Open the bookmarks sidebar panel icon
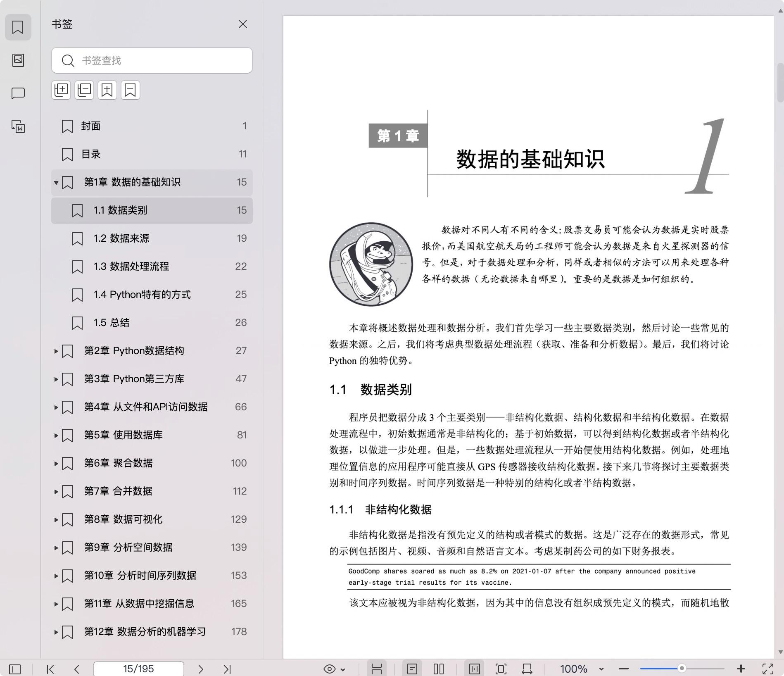Screen dimensions: 784x676 click(18, 27)
